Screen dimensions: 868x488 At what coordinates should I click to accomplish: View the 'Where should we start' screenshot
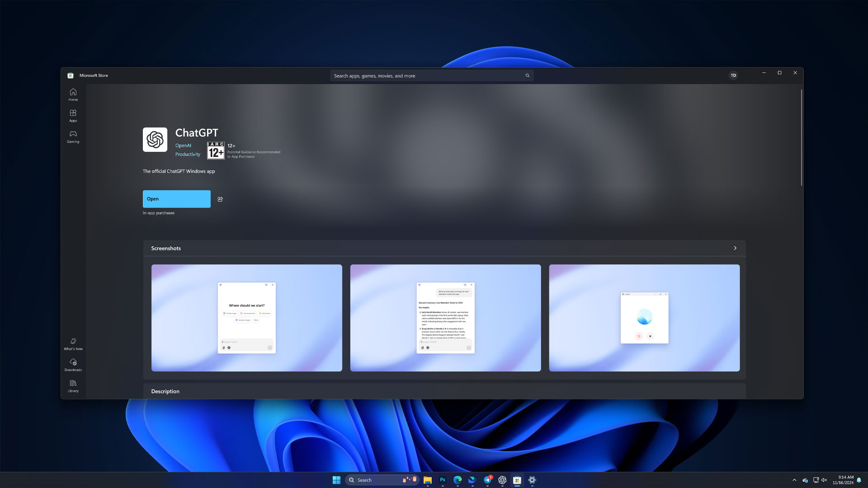click(x=247, y=318)
